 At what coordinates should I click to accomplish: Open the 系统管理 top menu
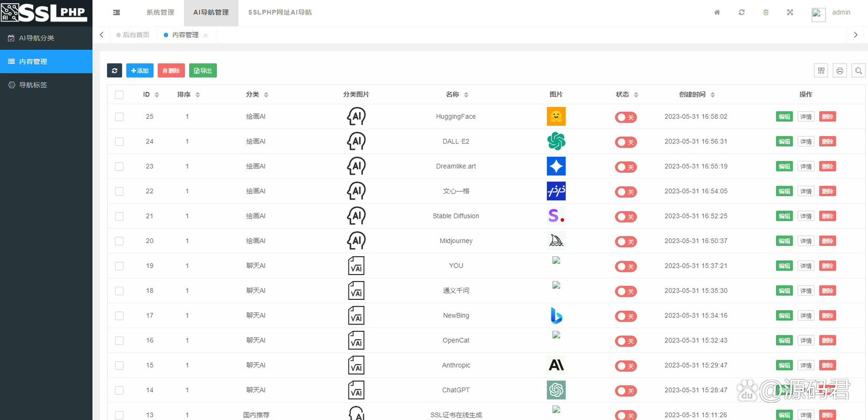160,12
